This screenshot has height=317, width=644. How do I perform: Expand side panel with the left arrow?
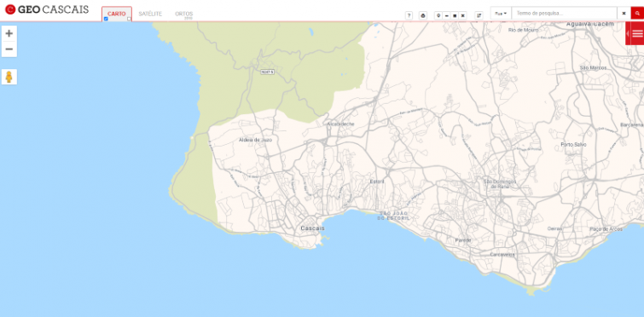pyautogui.click(x=628, y=33)
